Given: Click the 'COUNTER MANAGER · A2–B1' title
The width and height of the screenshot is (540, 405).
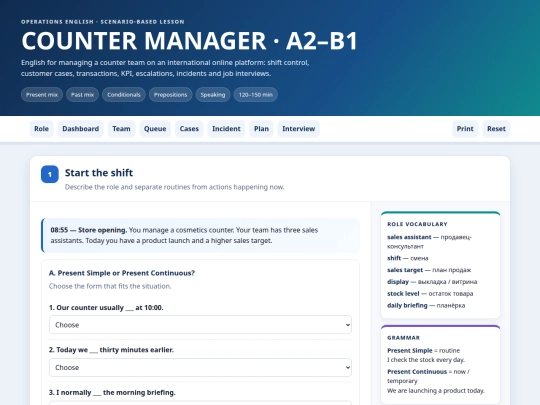Looking at the screenshot, I should click(x=189, y=41).
